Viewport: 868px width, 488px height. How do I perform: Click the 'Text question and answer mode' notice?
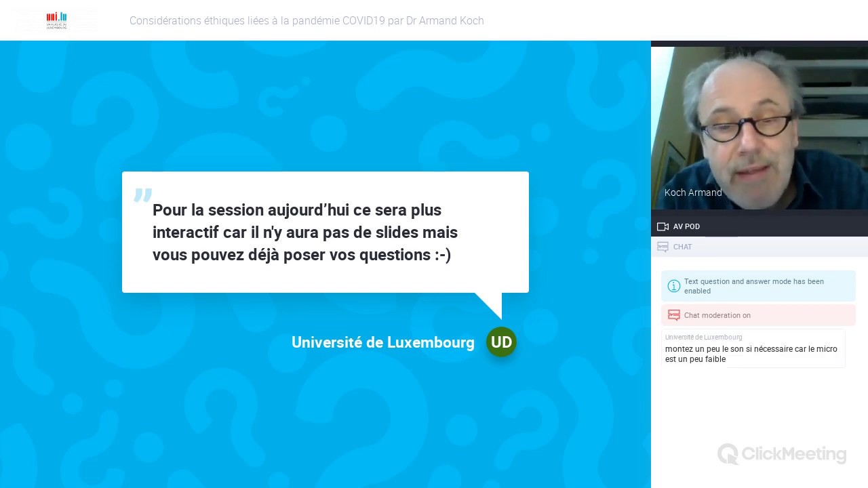coord(758,286)
